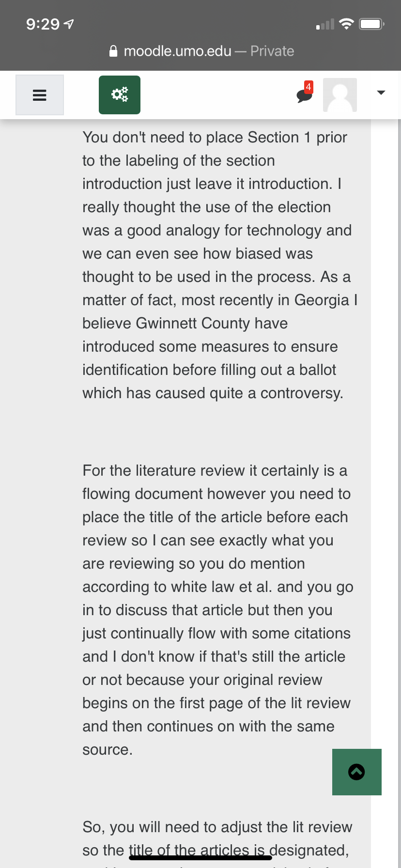Expand the user menu dropdown caret
Screen dimensions: 401x868
pos(381,93)
